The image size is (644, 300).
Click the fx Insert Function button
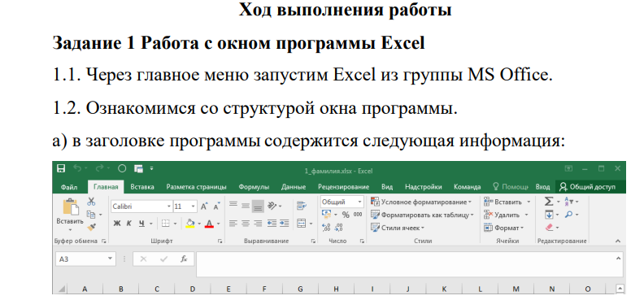click(184, 259)
